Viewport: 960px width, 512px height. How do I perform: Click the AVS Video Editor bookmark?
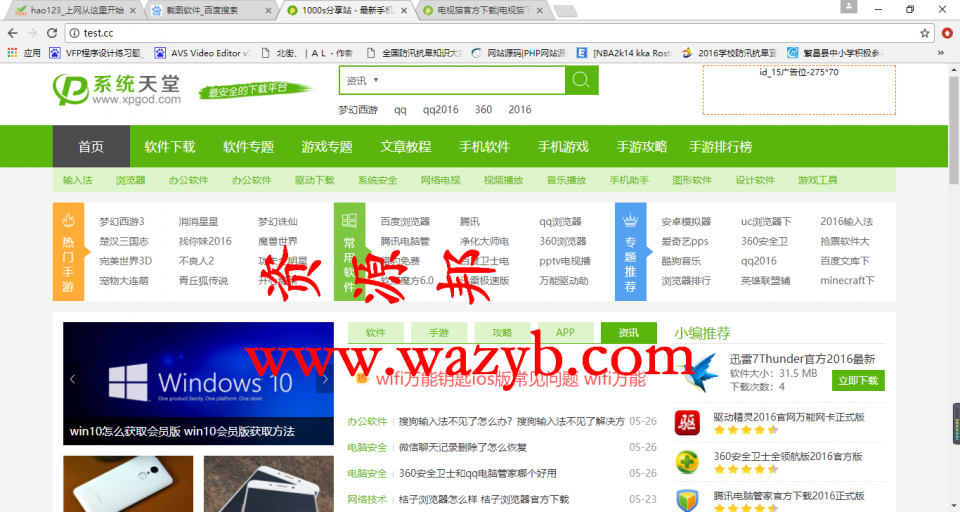204,53
